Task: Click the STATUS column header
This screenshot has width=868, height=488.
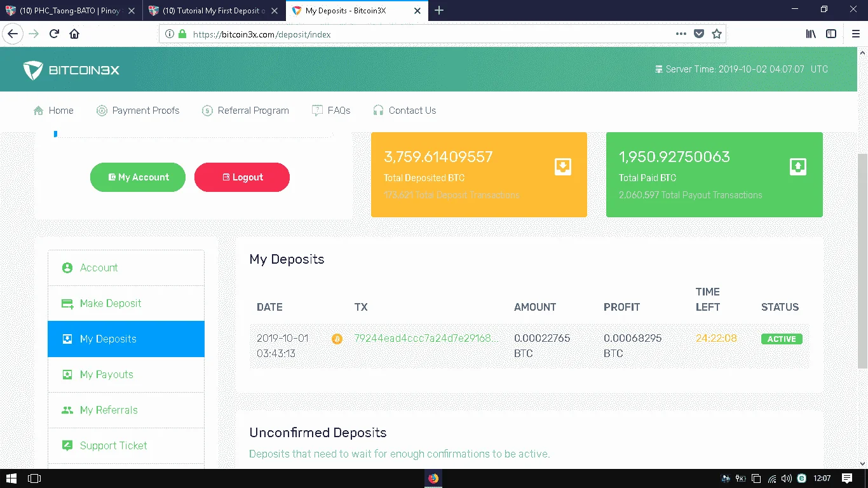Action: click(780, 307)
